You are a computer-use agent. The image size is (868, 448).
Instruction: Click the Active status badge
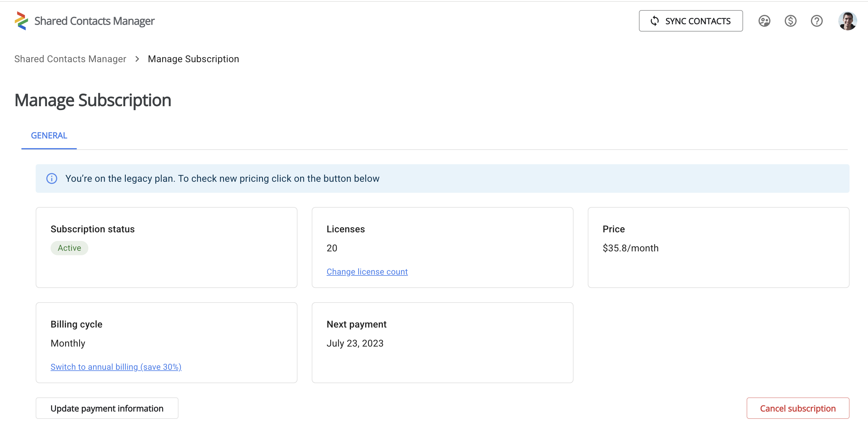point(69,248)
